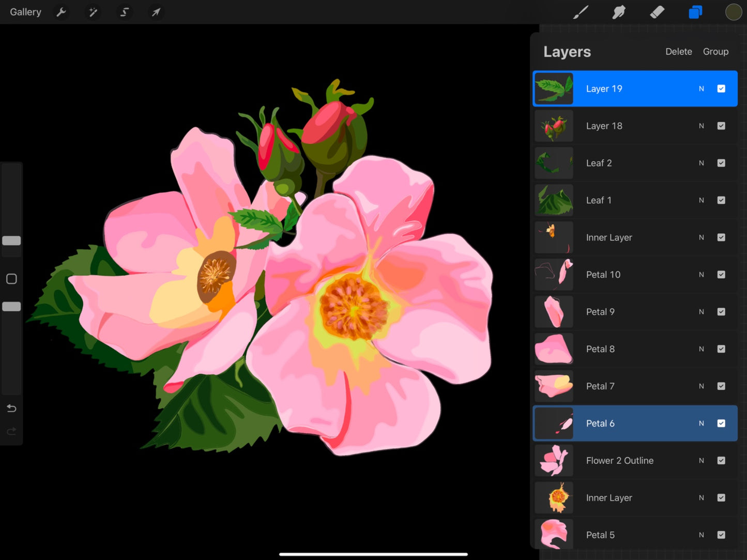
Task: Select the Smudge tool
Action: [x=618, y=12]
